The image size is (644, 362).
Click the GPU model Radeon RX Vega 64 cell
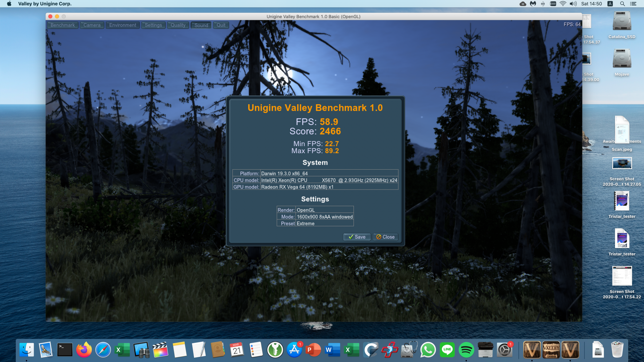click(329, 187)
